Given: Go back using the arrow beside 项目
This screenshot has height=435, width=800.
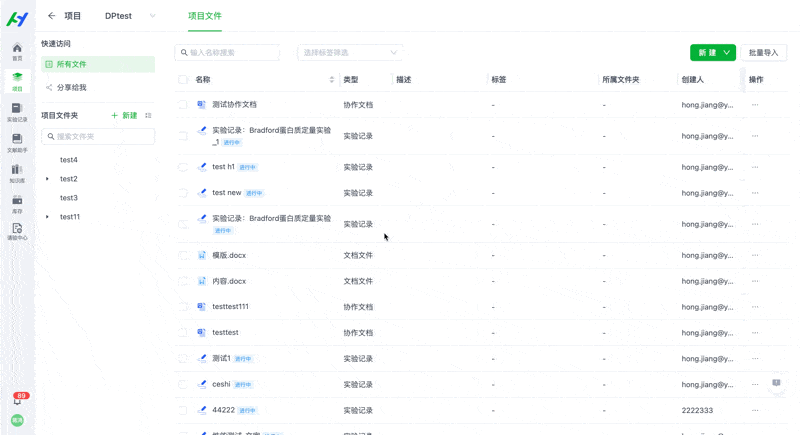Looking at the screenshot, I should [52, 16].
